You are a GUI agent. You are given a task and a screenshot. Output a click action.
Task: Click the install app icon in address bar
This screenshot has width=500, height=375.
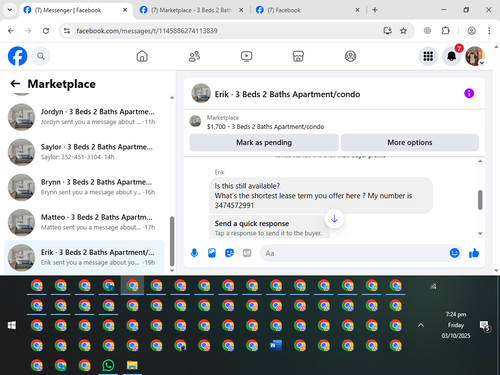[387, 31]
